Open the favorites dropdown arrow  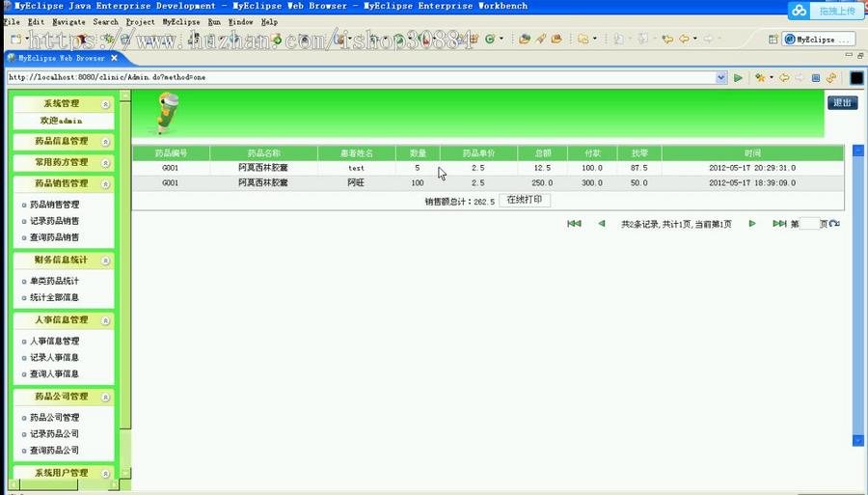(772, 78)
